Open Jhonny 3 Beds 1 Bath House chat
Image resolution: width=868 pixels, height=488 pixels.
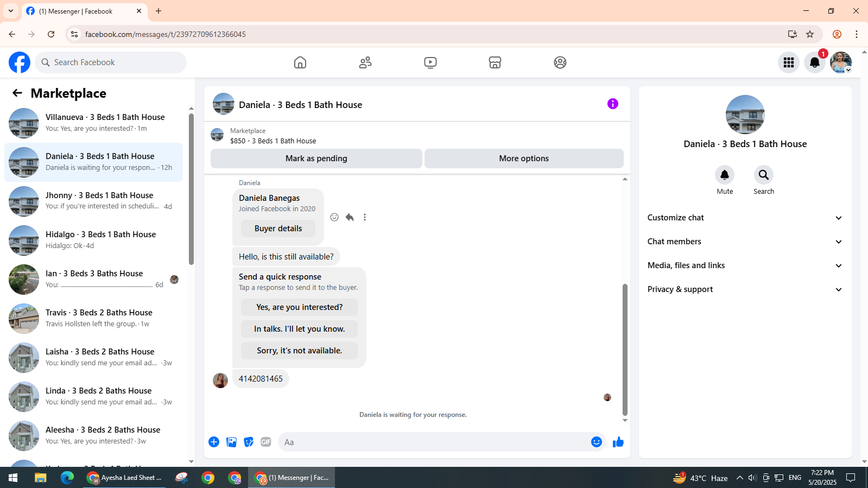coord(93,201)
